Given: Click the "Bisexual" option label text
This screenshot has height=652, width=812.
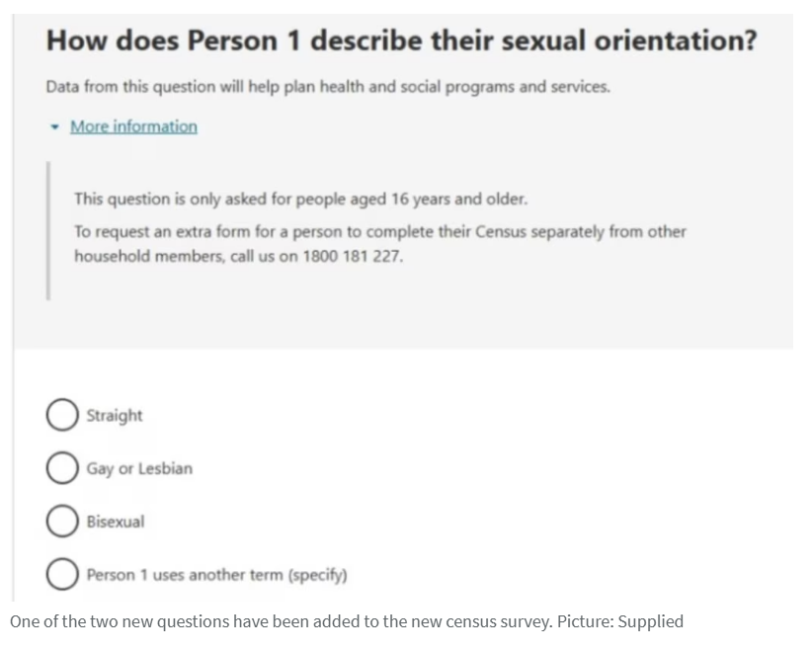Looking at the screenshot, I should (x=116, y=522).
